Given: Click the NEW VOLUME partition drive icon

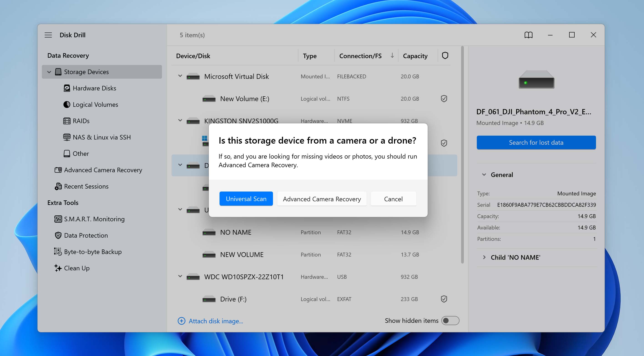Looking at the screenshot, I should point(209,254).
